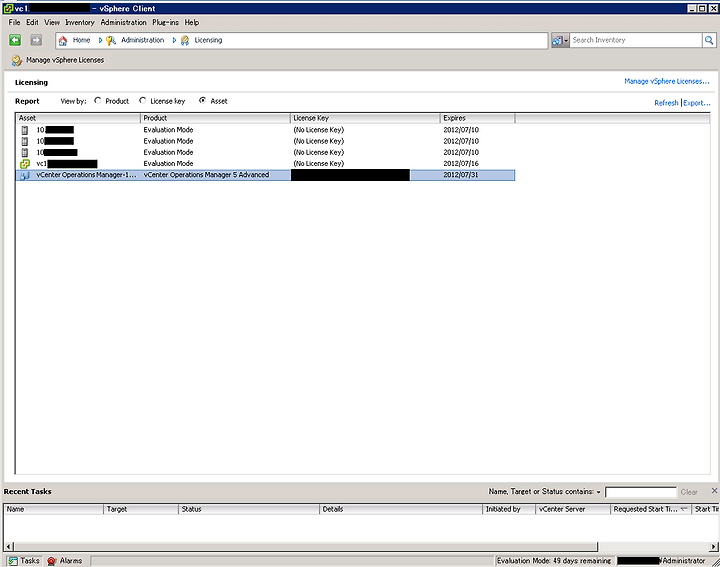Select View by Product radio button
This screenshot has height=567, width=720.
[97, 101]
